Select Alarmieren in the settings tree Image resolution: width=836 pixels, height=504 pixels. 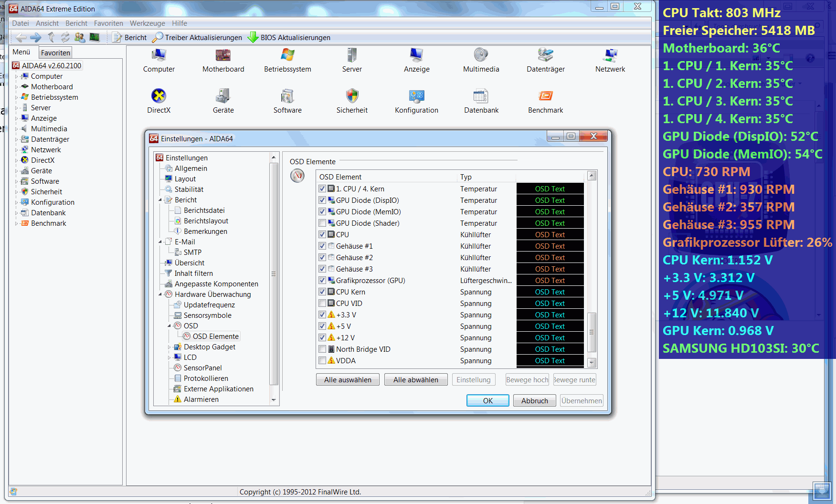(x=201, y=399)
